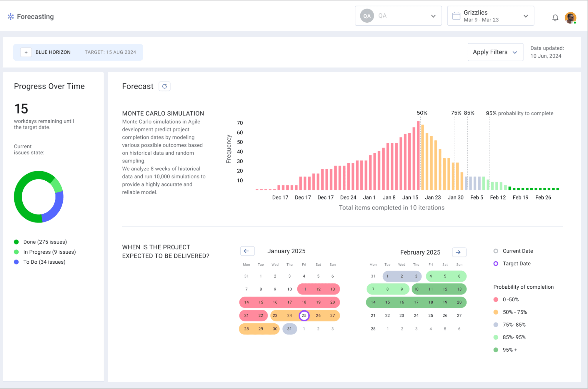The image size is (588, 389).
Task: Click January 25 target date on calendar
Action: pyautogui.click(x=304, y=316)
